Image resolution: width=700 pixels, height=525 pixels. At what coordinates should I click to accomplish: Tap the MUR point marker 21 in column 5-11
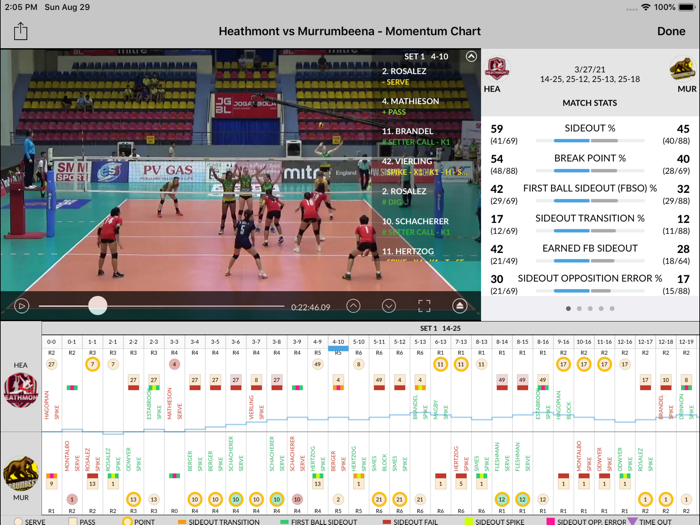[x=379, y=499]
